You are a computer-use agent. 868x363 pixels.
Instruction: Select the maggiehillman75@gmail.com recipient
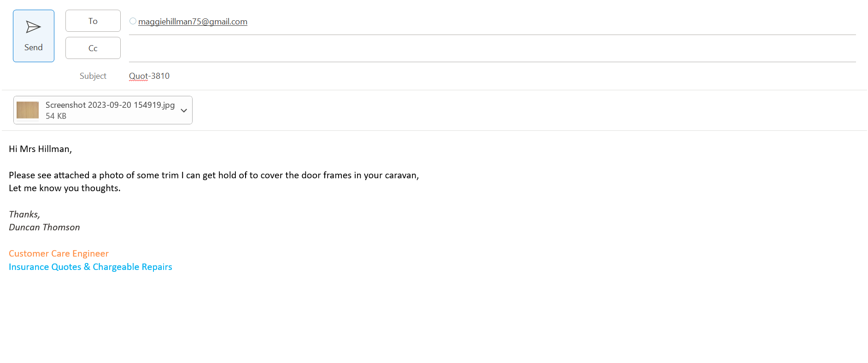coord(193,22)
